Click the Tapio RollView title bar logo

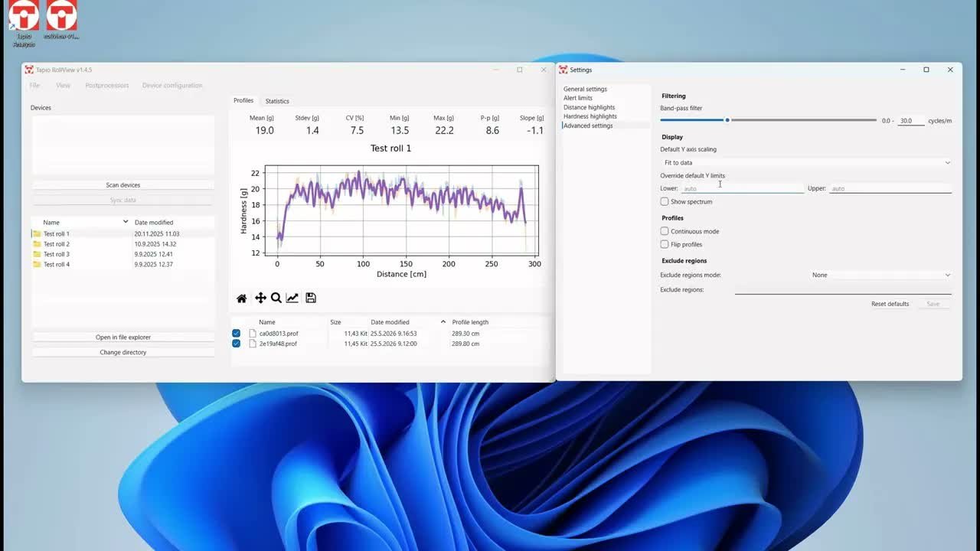click(x=29, y=70)
